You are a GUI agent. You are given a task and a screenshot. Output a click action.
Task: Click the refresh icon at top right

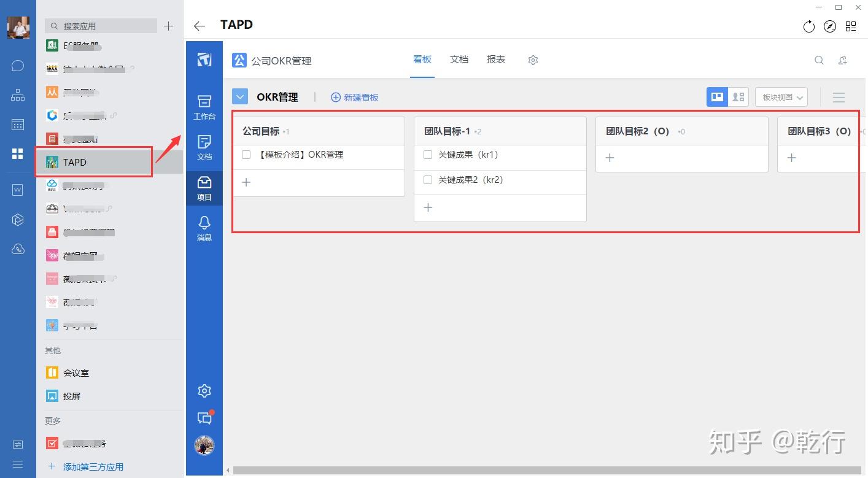point(808,26)
